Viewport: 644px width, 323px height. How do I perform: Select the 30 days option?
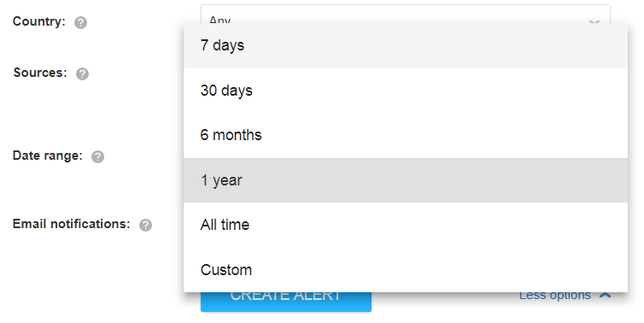pos(406,91)
